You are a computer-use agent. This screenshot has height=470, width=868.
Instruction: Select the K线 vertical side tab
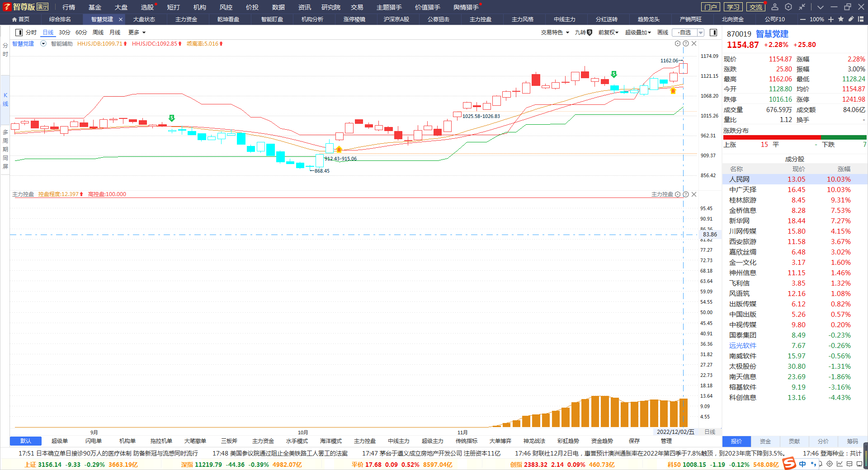point(5,99)
